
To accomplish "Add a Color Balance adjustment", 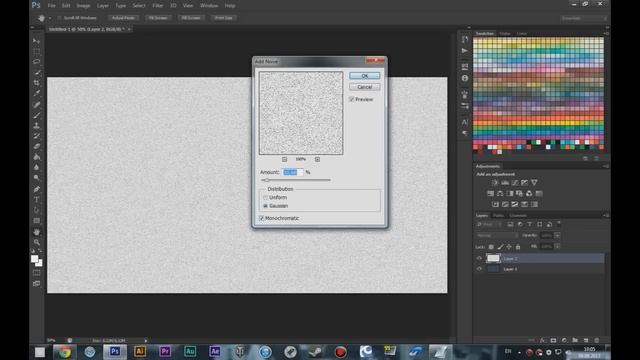I will 500,193.
